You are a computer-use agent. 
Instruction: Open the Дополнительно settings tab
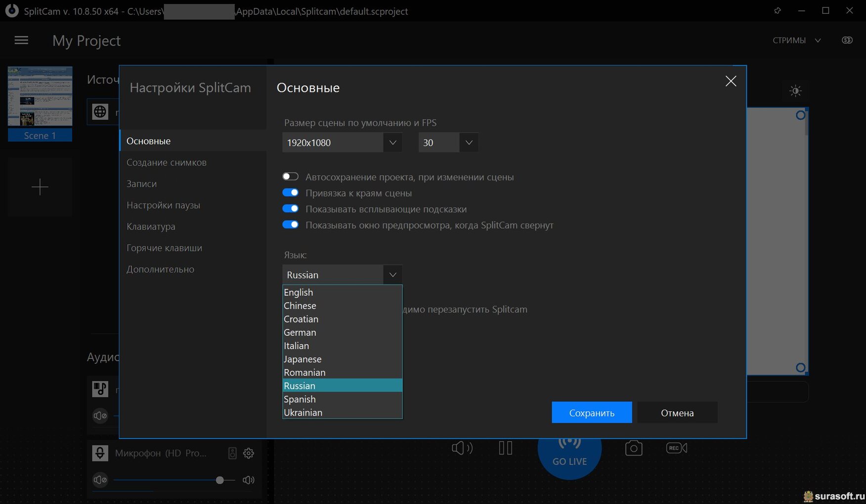click(193, 269)
